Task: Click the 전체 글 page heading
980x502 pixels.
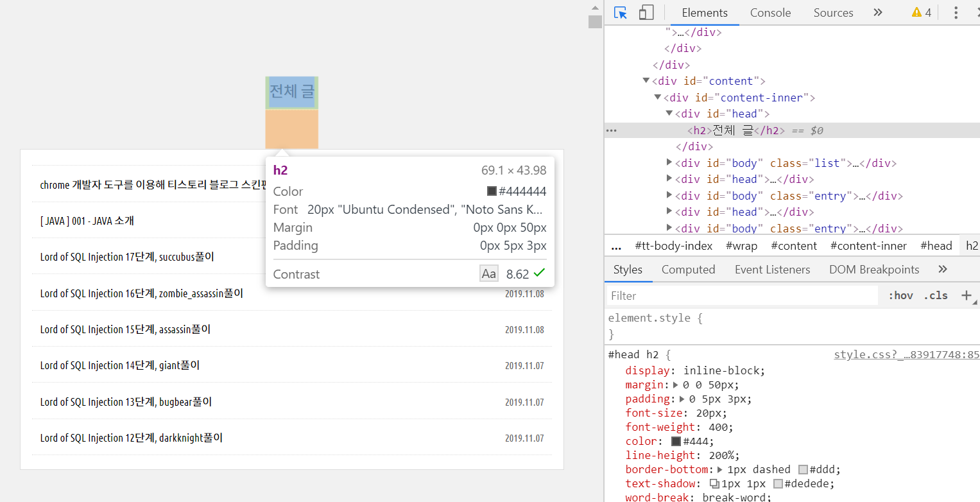Action: click(x=291, y=92)
